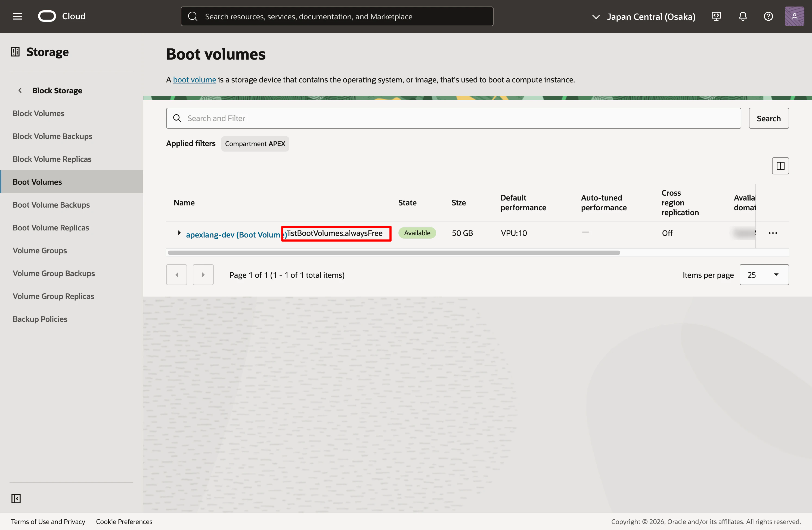Click the Auto-tuned performance column header
Viewport: 812px width, 530px height.
point(604,203)
